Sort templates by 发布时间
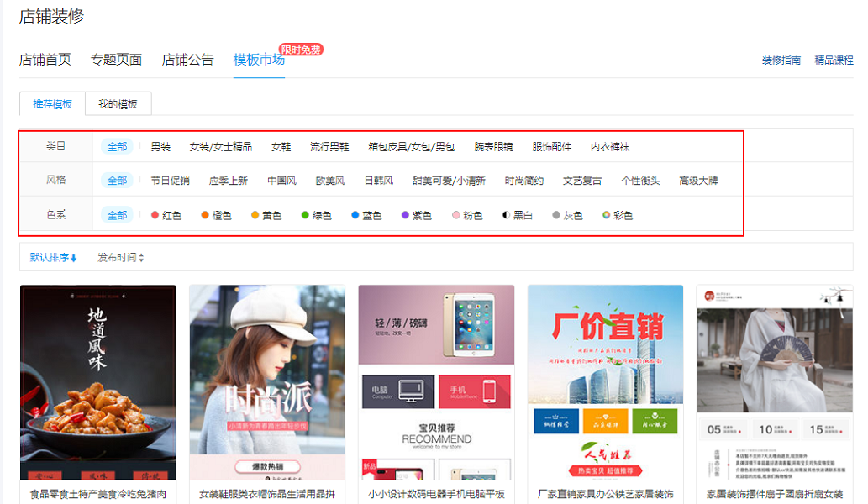Viewport: 868px width, 504px height. pos(121,257)
